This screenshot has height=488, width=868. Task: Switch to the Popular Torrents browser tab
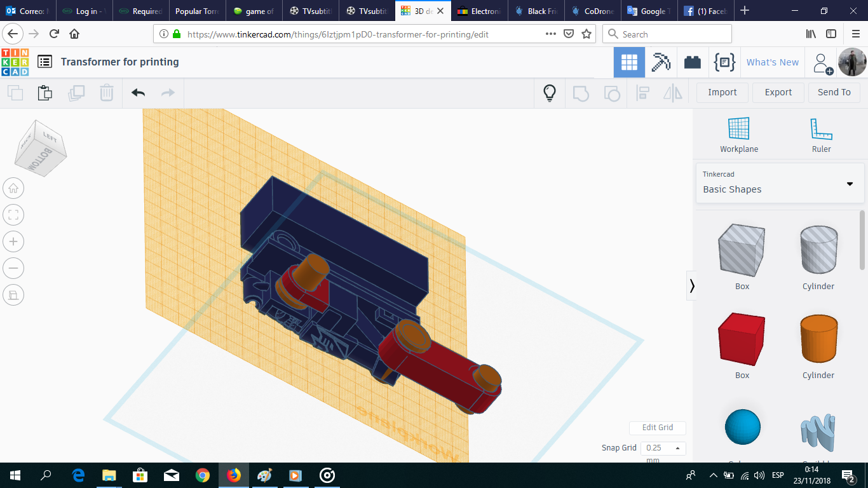197,11
